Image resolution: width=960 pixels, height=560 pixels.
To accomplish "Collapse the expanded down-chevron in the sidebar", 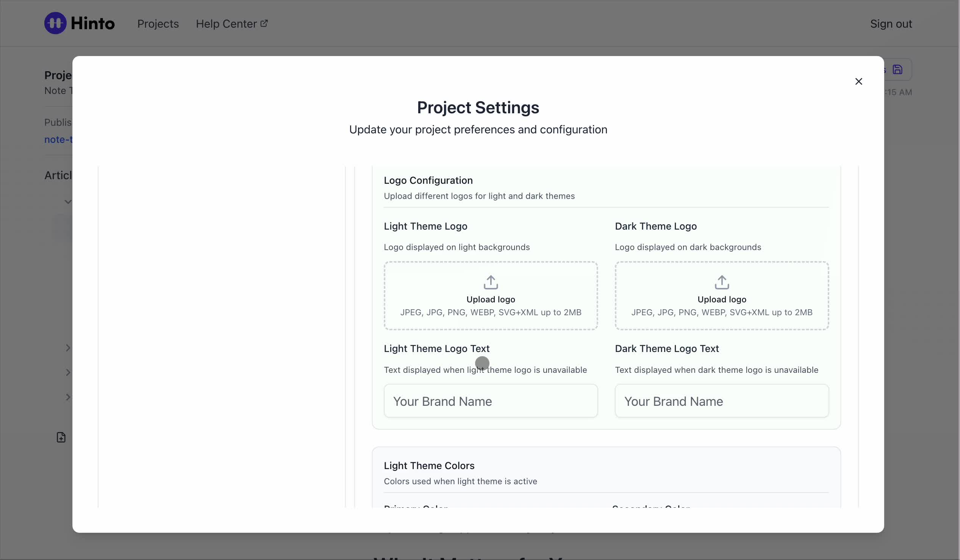I will [68, 202].
